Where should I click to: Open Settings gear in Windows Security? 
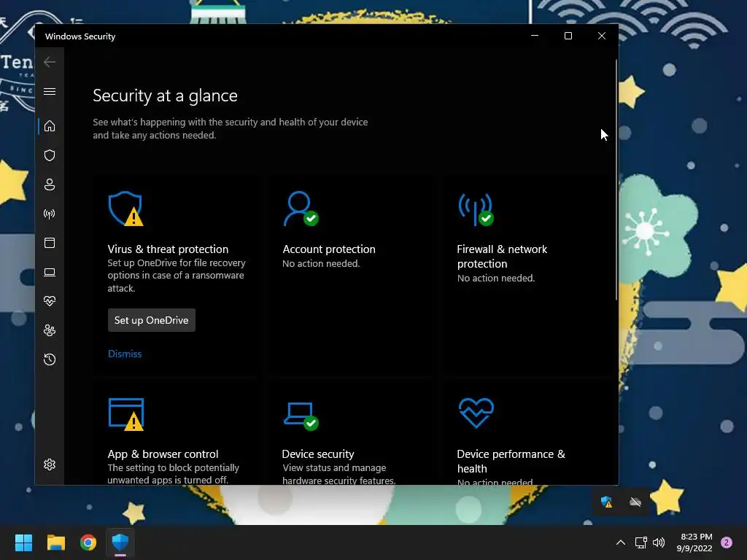pos(50,464)
